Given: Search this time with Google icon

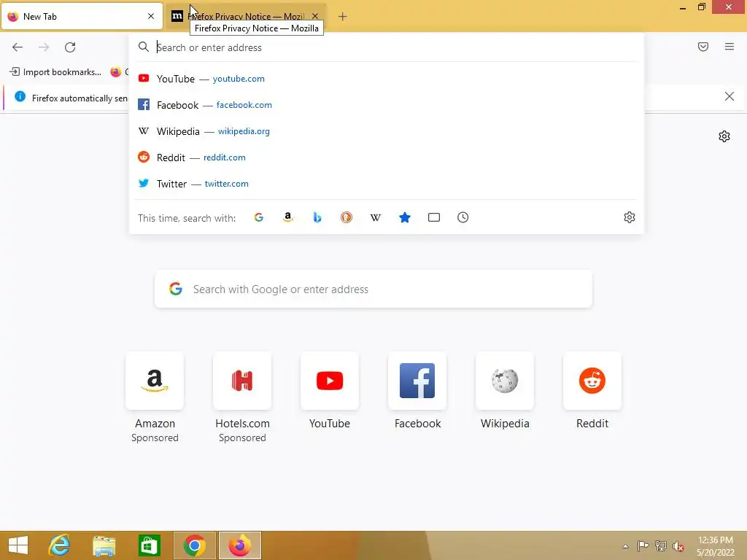Looking at the screenshot, I should click(x=259, y=217).
